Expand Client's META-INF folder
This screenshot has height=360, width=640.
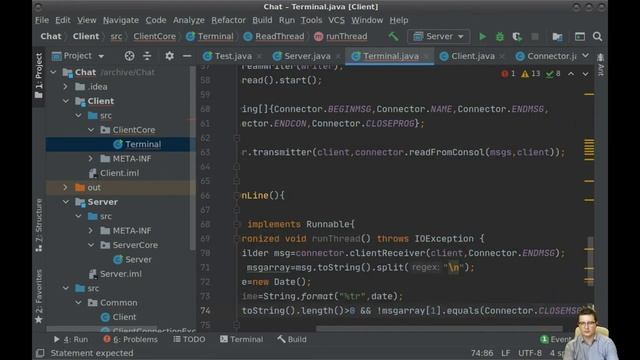click(x=91, y=158)
